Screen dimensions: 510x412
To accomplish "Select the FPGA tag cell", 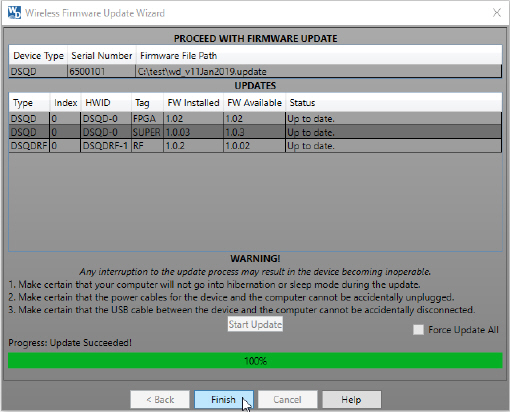I will (147, 119).
